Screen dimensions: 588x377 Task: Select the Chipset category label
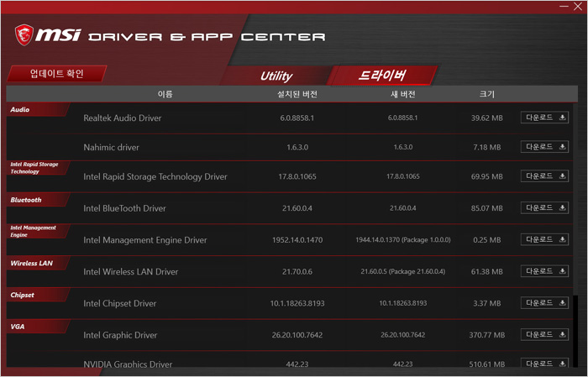point(22,295)
